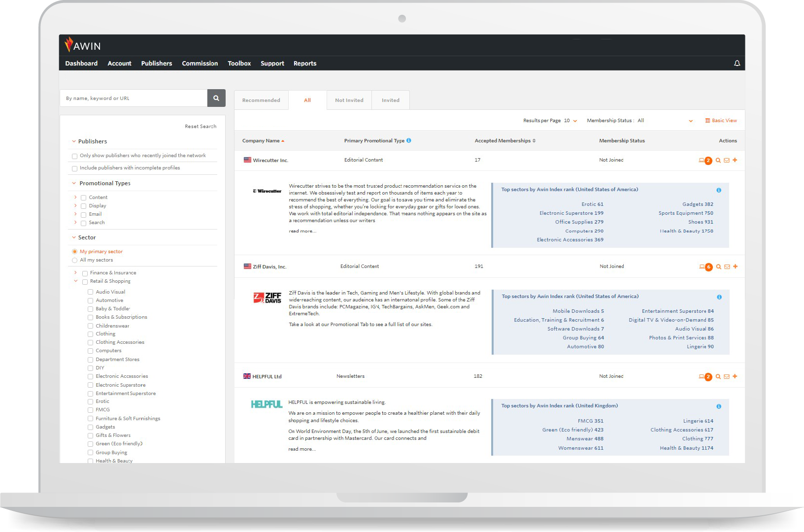804x532 pixels.
Task: Expand the Content promotional type arrow
Action: pyautogui.click(x=75, y=198)
